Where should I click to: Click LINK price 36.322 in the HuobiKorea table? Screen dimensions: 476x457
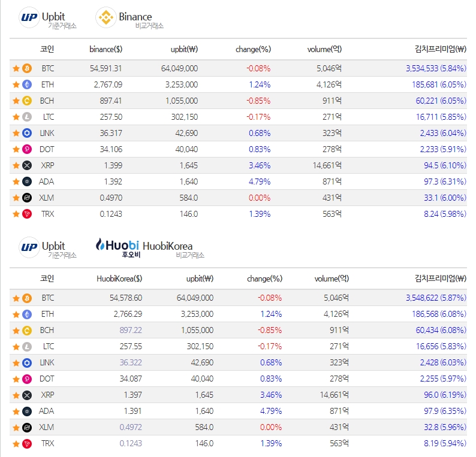point(131,363)
